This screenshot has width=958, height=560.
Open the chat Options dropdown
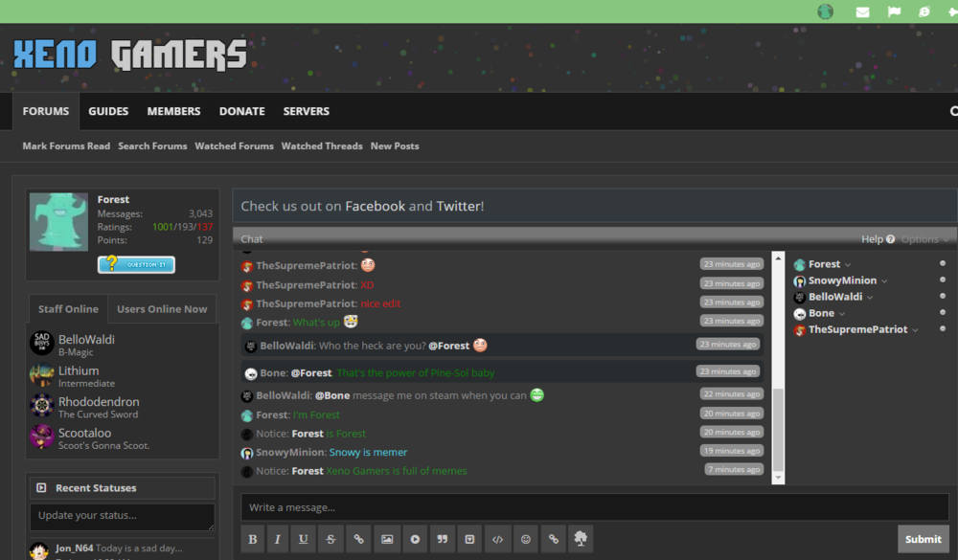click(924, 238)
